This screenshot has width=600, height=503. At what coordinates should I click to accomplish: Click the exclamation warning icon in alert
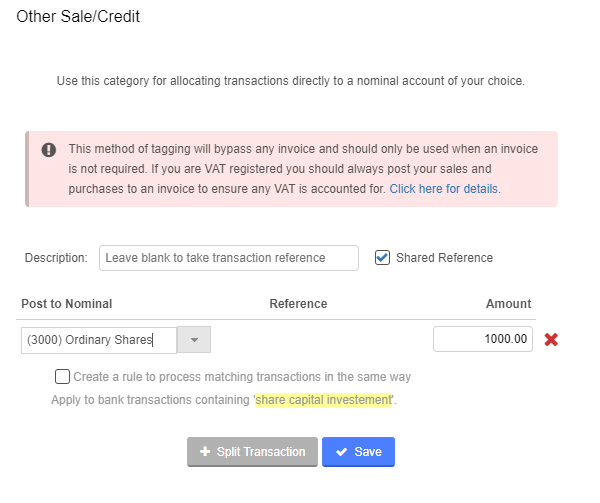click(x=49, y=150)
